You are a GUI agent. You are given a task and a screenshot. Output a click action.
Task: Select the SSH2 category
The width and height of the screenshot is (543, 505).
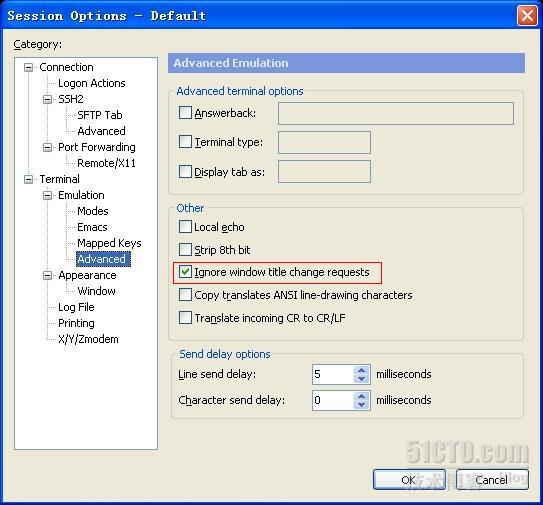point(71,99)
